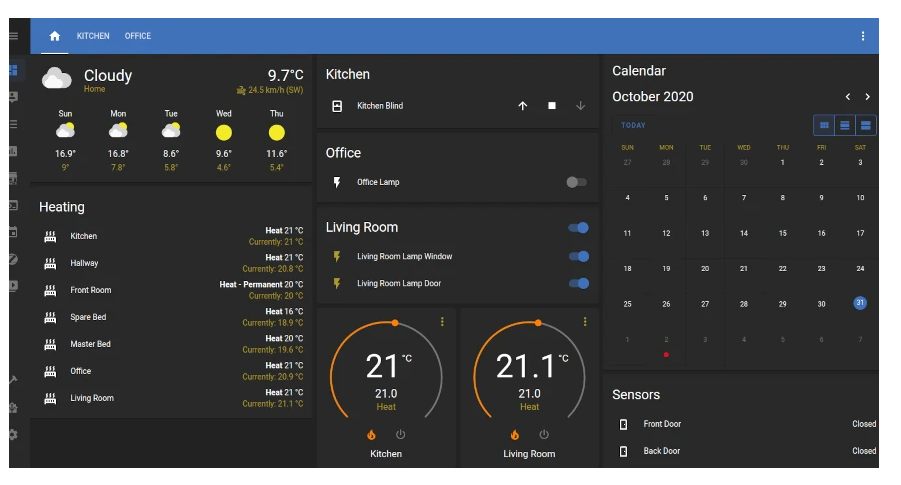Close the Kitchen Blind with down arrow
The width and height of the screenshot is (901, 485).
point(580,106)
